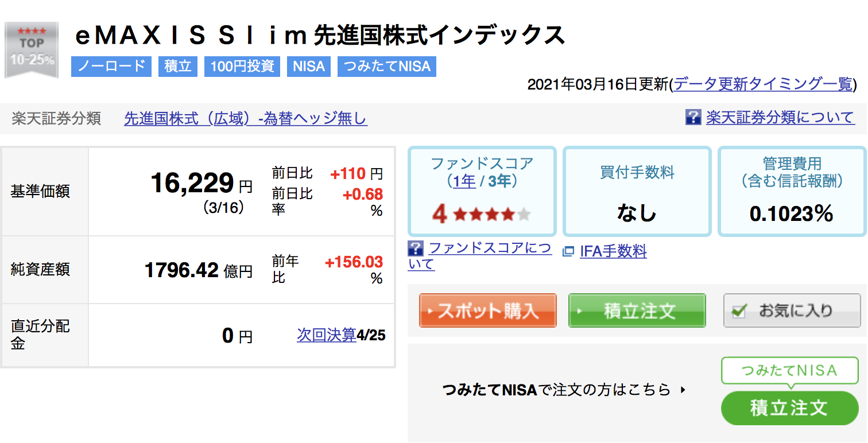Select the NISA tag
The height and width of the screenshot is (443, 868).
(x=309, y=67)
